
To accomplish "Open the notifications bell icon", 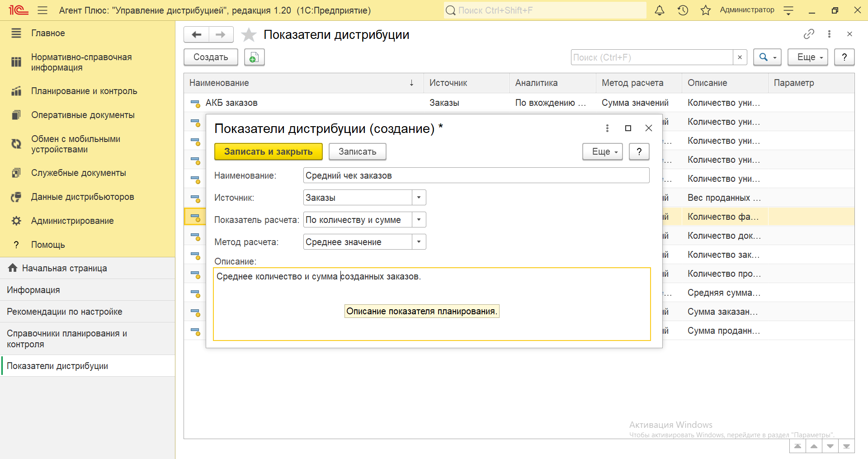I will click(x=660, y=10).
